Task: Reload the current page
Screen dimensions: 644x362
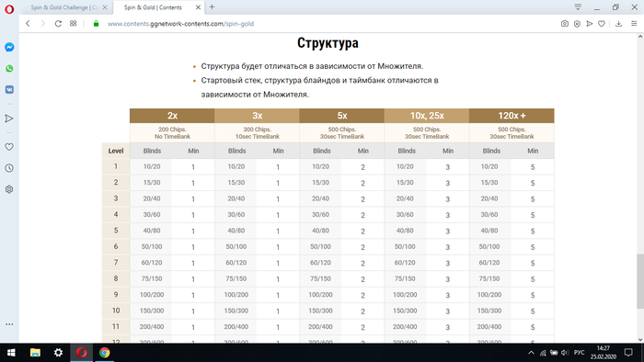Action: click(x=58, y=24)
